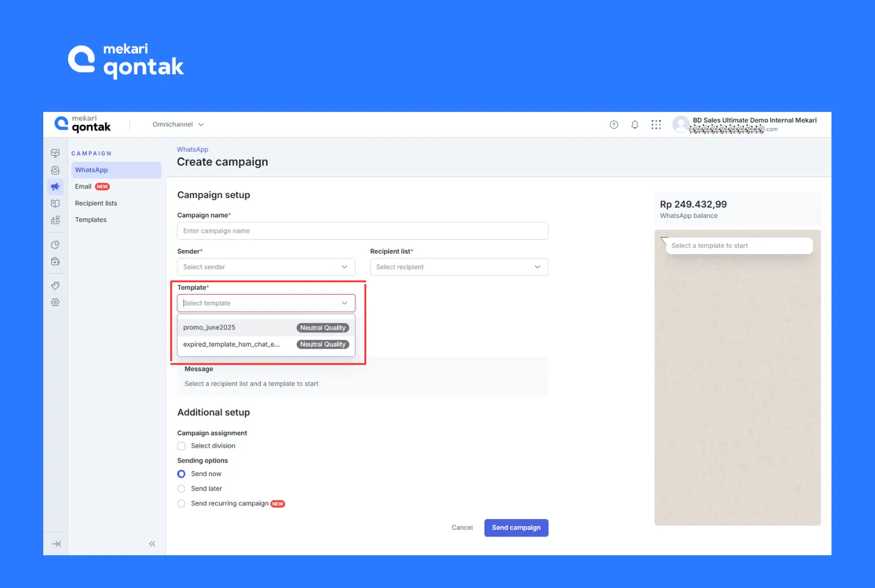Open the settings gear in sidebar
Viewport: 875px width, 588px height.
[x=55, y=303]
